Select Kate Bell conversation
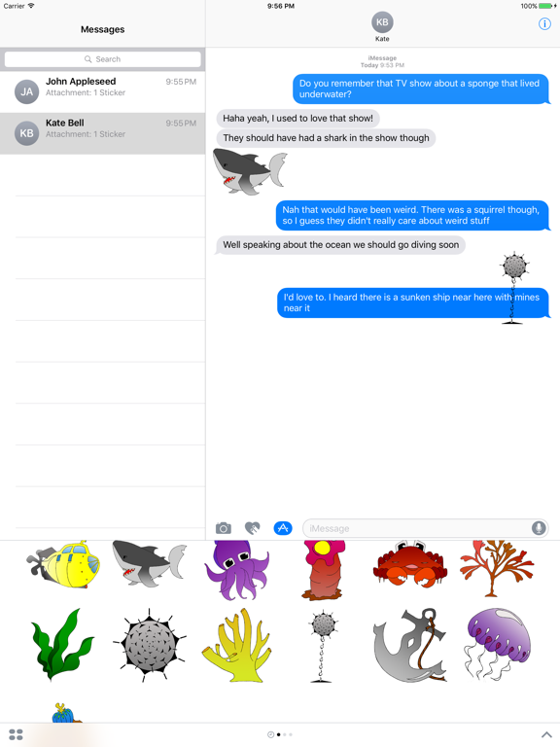The width and height of the screenshot is (560, 747). pos(102,133)
